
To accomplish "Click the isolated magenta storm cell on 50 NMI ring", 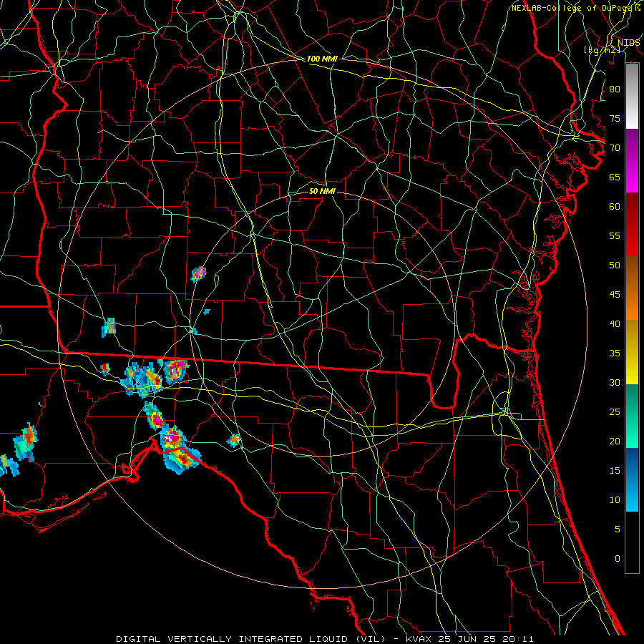I will (x=199, y=274).
